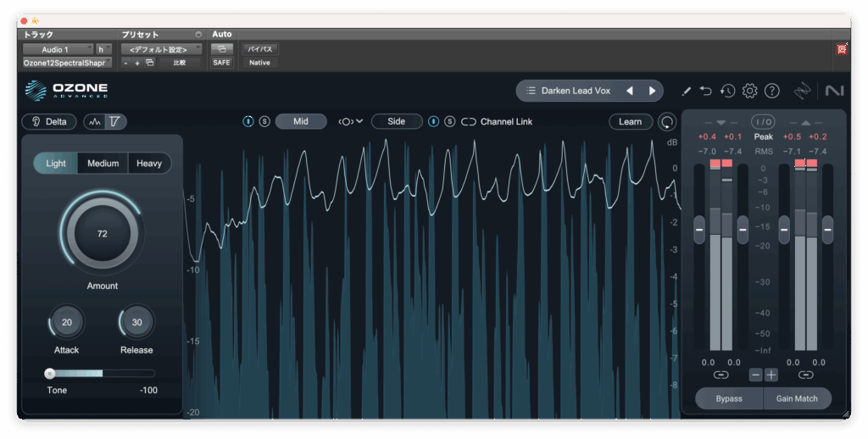
Task: Switch to the Side channel tab
Action: click(396, 122)
